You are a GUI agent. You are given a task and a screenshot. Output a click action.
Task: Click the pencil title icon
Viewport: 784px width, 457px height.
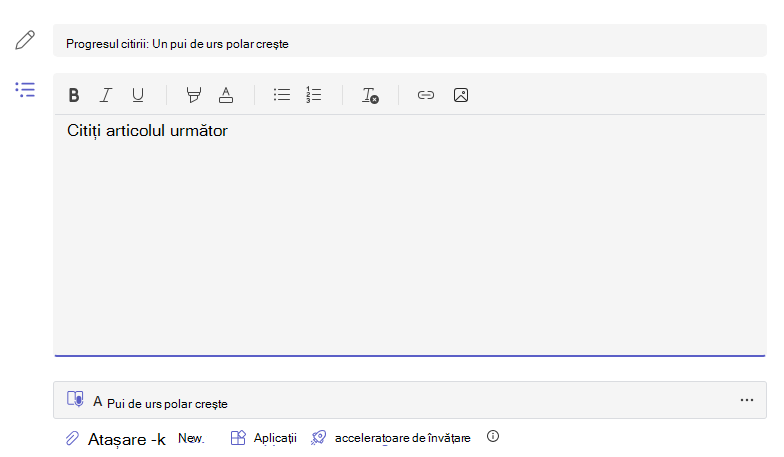tap(25, 40)
